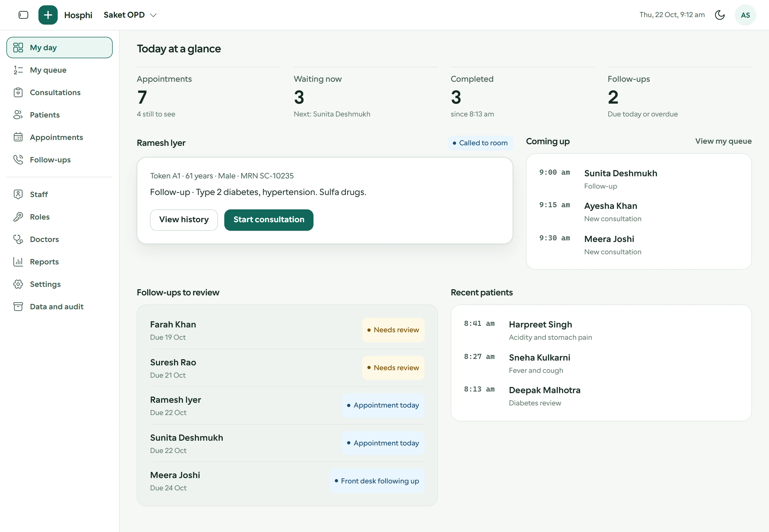Open Reports from the sidebar menu

tap(59, 262)
